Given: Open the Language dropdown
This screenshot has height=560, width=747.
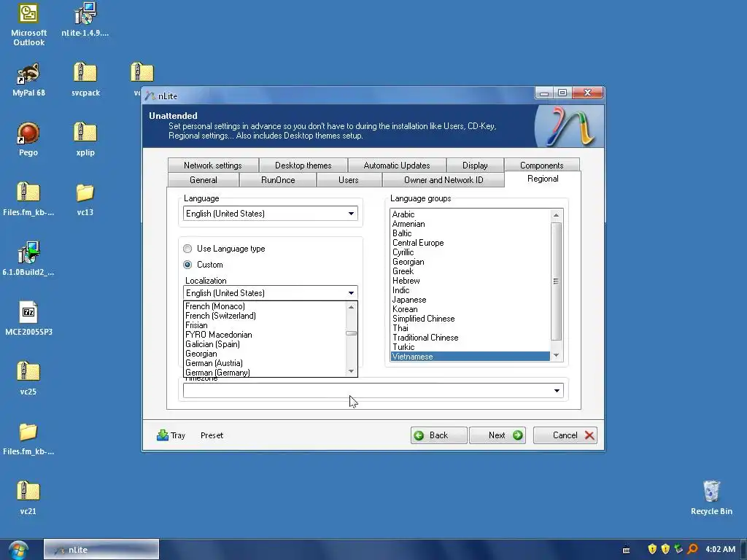Looking at the screenshot, I should [270, 214].
